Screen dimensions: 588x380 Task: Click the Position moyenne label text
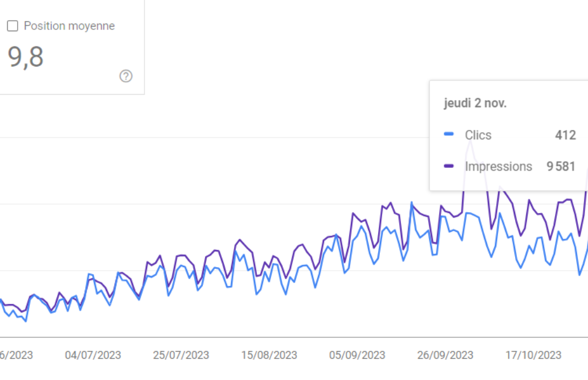tap(69, 26)
